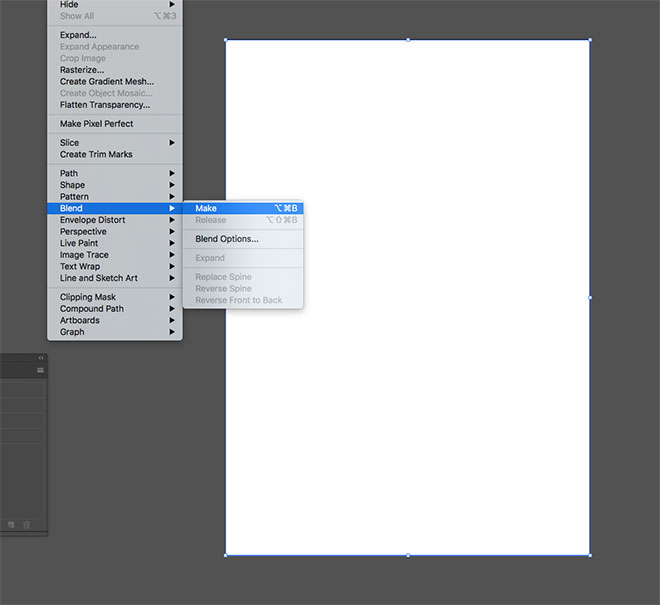Click Expand... in the Object menu
This screenshot has height=605, width=660.
click(x=115, y=35)
